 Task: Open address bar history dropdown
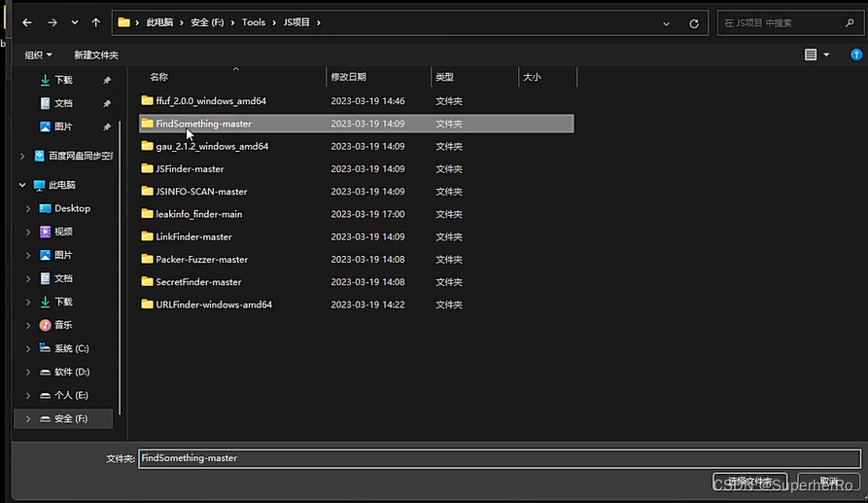(666, 23)
